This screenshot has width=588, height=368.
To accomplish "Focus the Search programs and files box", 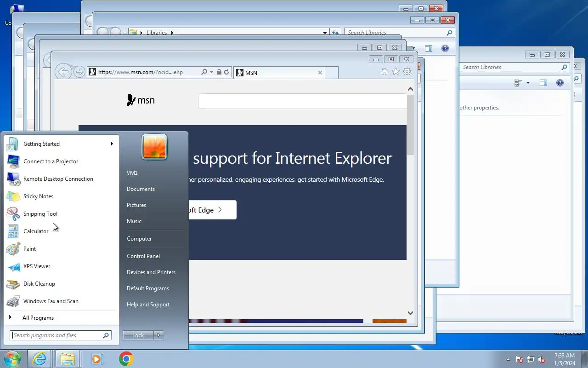I will click(x=61, y=335).
